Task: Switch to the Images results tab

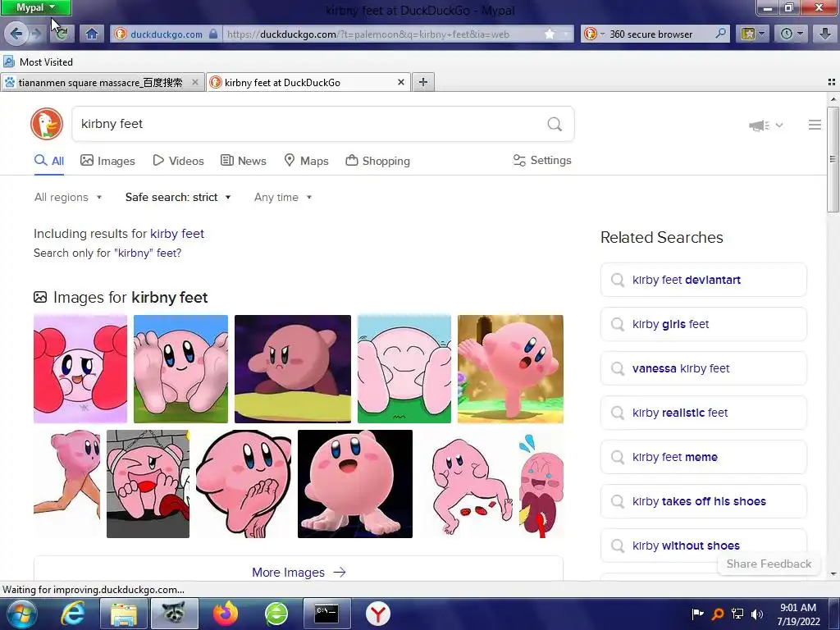Action: click(107, 161)
